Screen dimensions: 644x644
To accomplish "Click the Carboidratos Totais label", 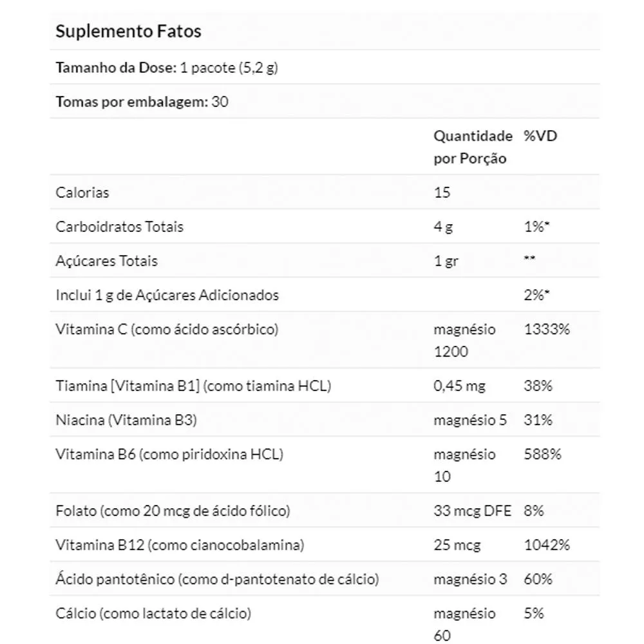I will 120,227.
